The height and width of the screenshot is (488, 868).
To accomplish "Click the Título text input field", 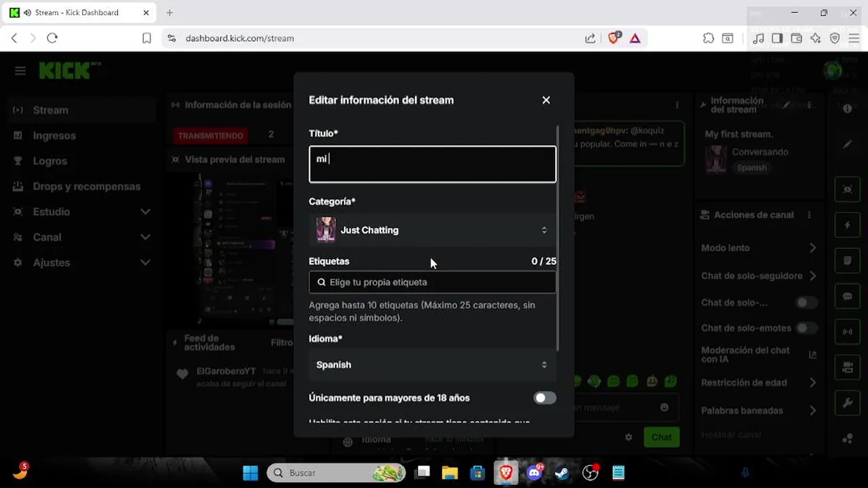I will click(x=432, y=164).
